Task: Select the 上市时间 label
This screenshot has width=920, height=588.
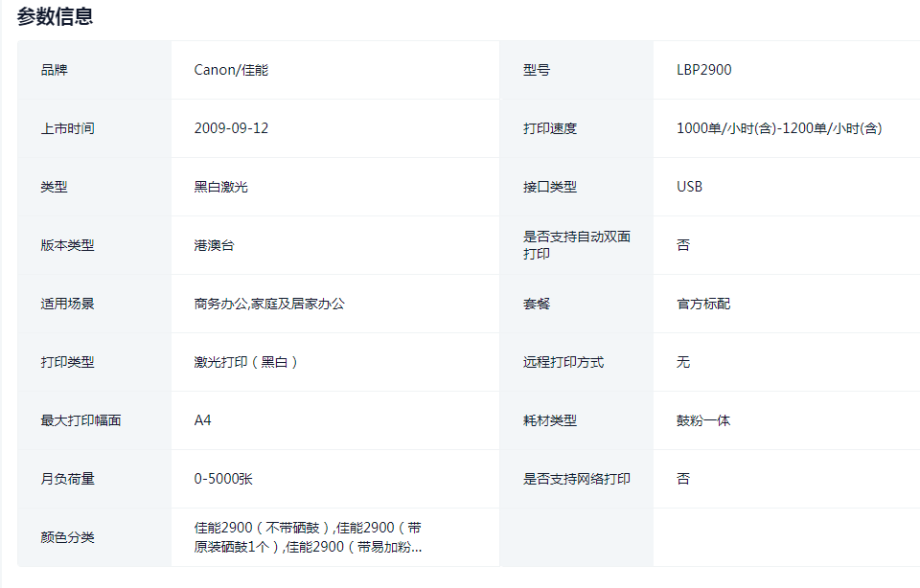Action: click(x=67, y=128)
